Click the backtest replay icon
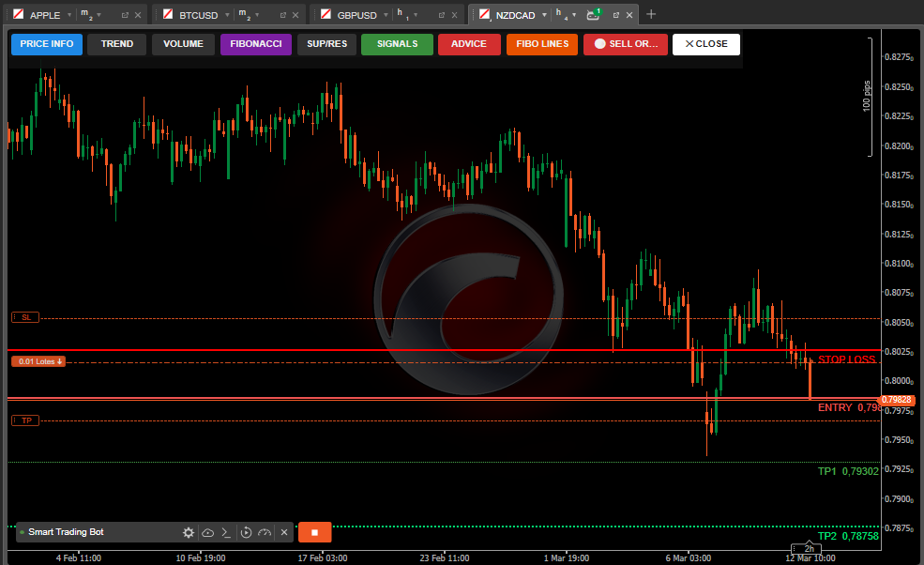The height and width of the screenshot is (565, 924). (246, 533)
